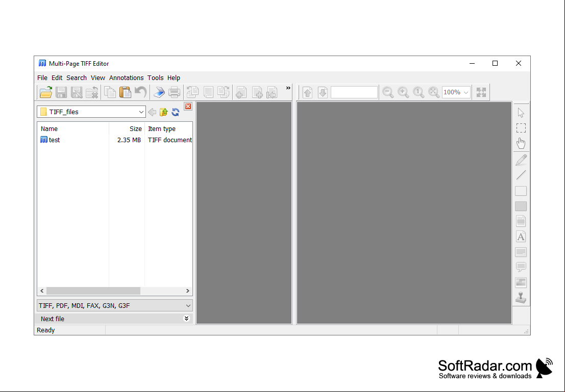Click the Ready status bar text

(46, 330)
